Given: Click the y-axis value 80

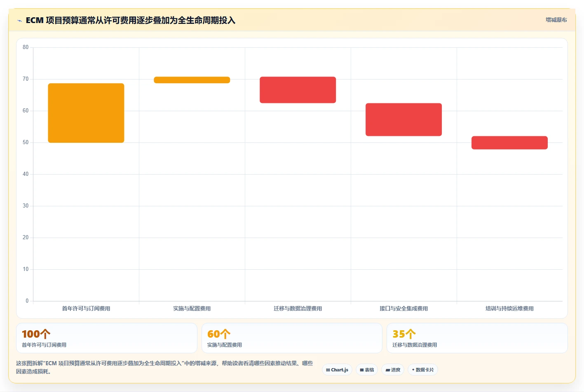Looking at the screenshot, I should [x=26, y=47].
